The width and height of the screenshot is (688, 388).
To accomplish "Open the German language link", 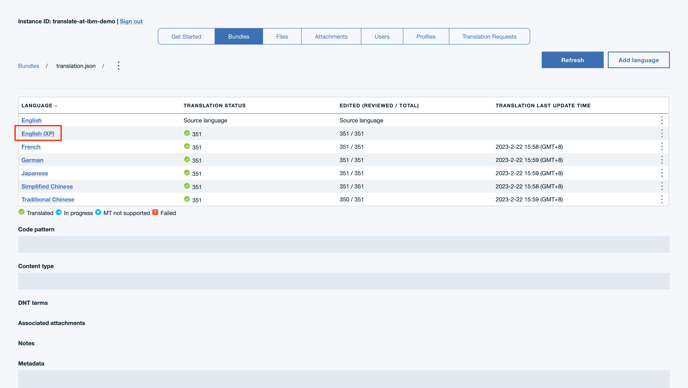I will [x=32, y=160].
